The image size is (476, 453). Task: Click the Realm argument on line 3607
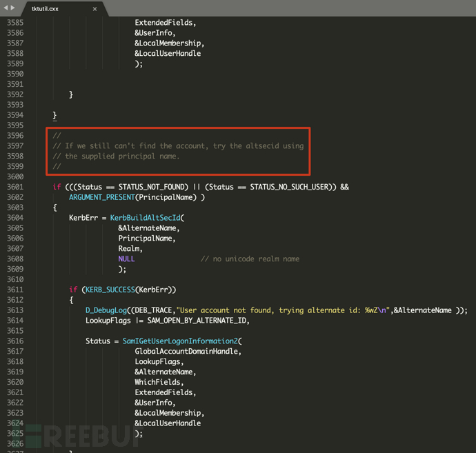click(129, 248)
